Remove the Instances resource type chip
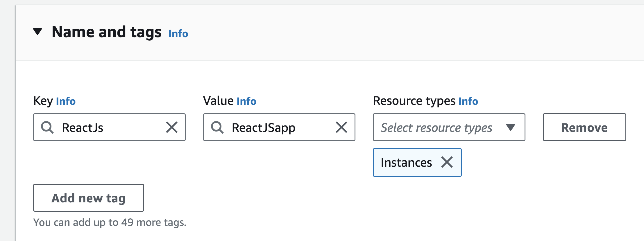 click(447, 162)
